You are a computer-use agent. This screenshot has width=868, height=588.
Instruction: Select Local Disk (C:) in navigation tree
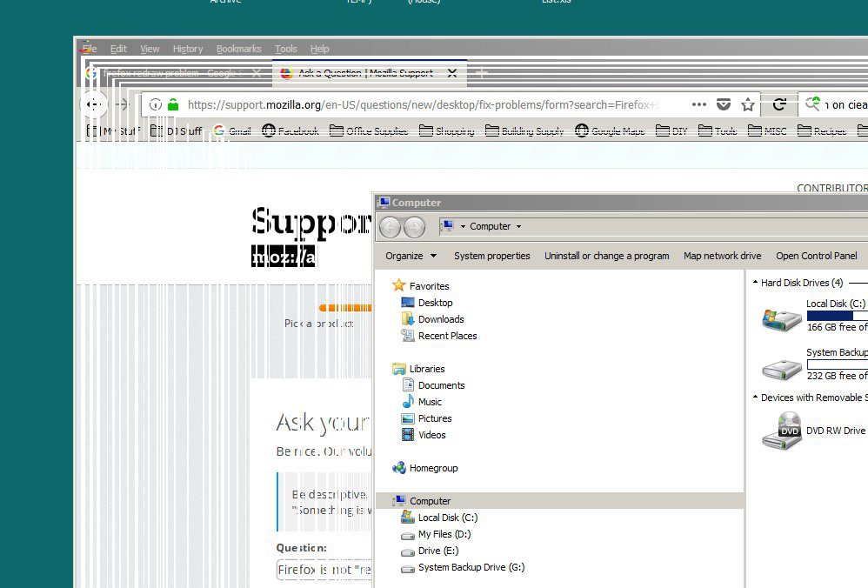pyautogui.click(x=439, y=518)
